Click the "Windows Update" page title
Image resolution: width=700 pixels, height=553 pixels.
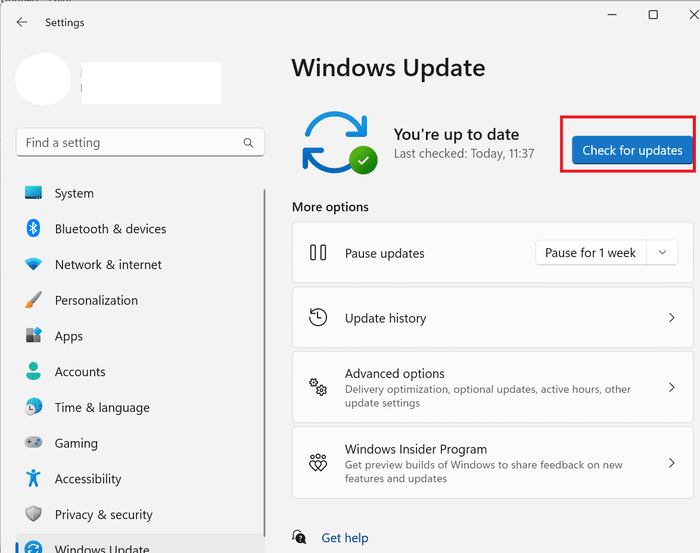click(x=388, y=68)
